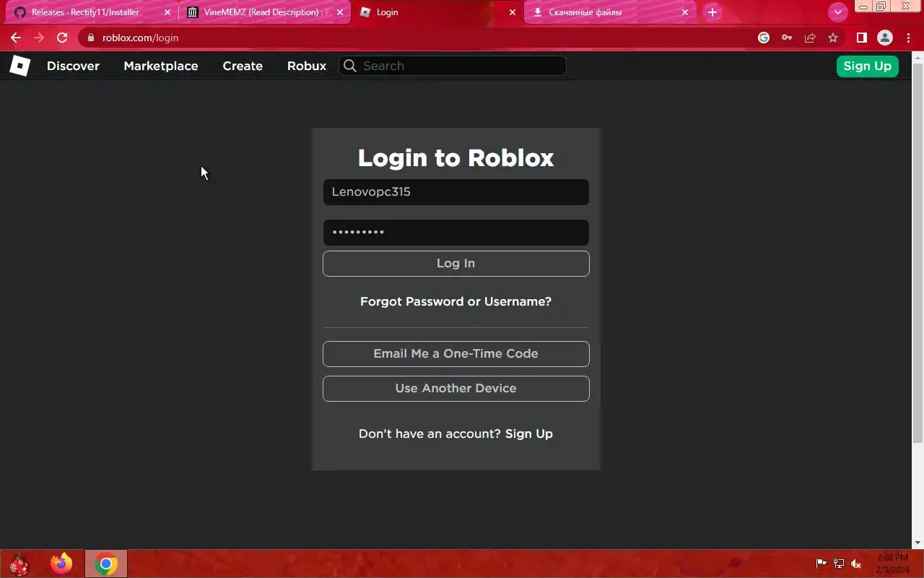924x578 pixels.
Task: Click the browser forward arrow
Action: pyautogui.click(x=39, y=38)
